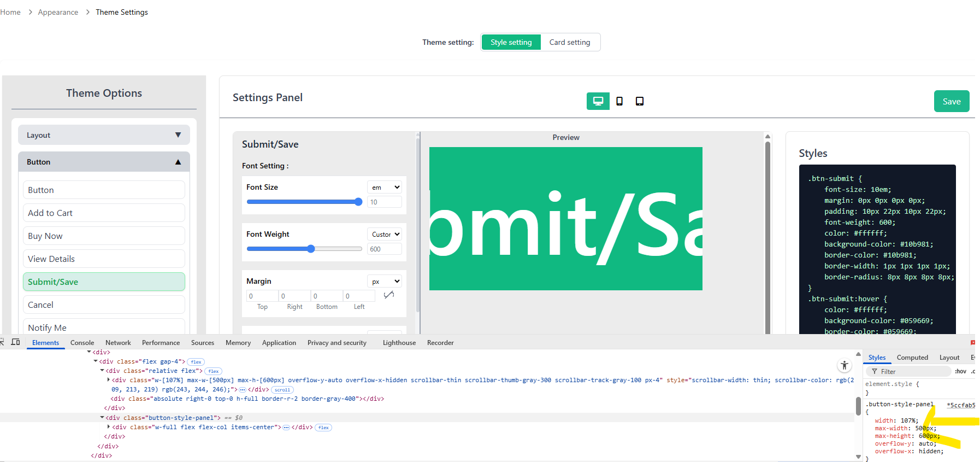Click the flex badge on relative flex div
This screenshot has height=462, width=980.
click(214, 371)
